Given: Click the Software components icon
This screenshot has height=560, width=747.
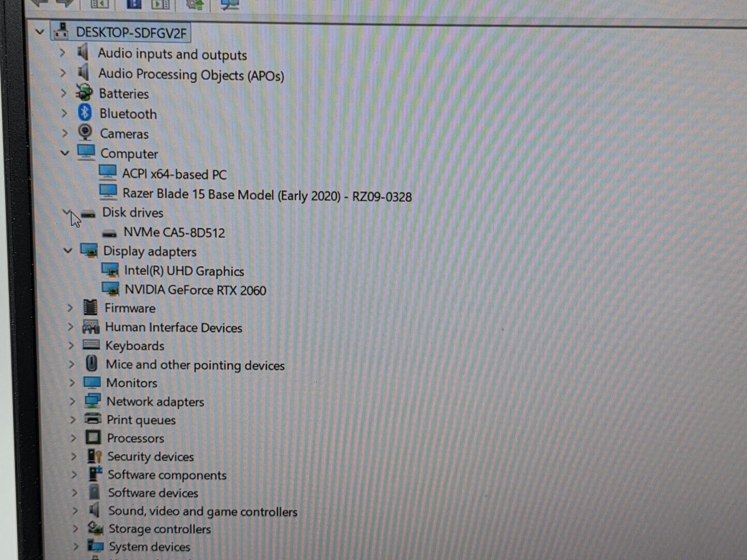Looking at the screenshot, I should coord(96,474).
